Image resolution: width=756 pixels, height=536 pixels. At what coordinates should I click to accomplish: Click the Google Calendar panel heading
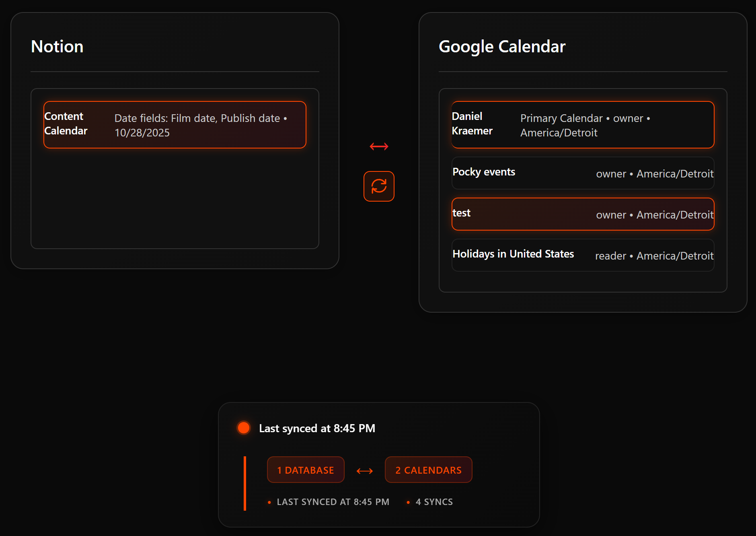[502, 47]
